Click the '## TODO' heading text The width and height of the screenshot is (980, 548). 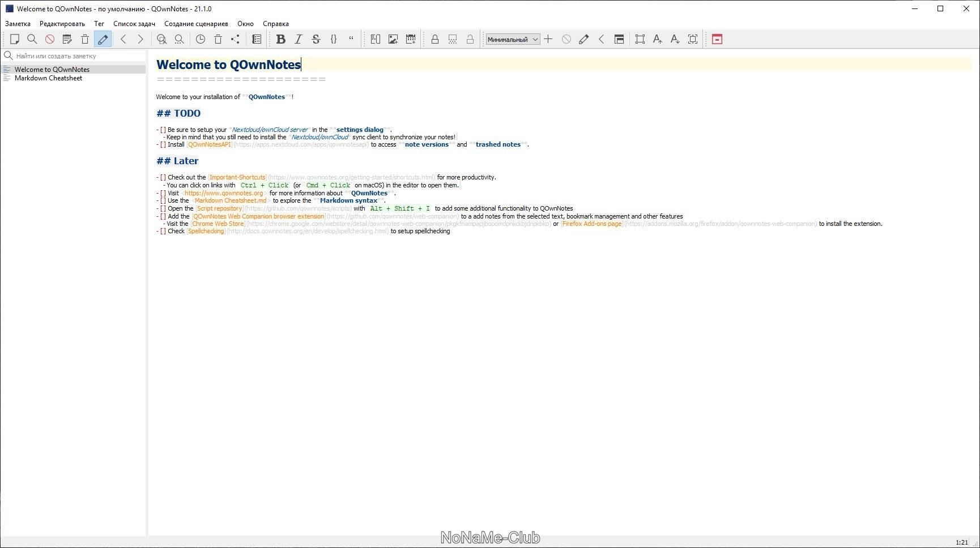click(178, 113)
